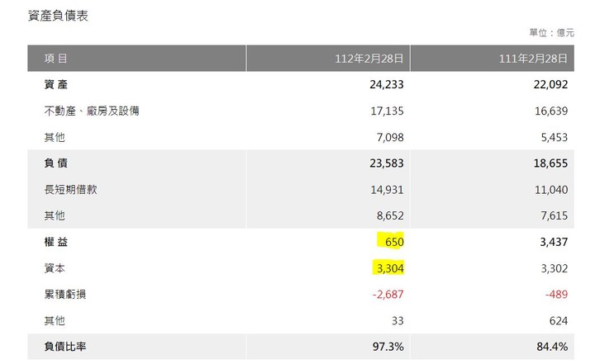Select the 24,233 total assets value
The height and width of the screenshot is (364, 595).
pos(386,84)
